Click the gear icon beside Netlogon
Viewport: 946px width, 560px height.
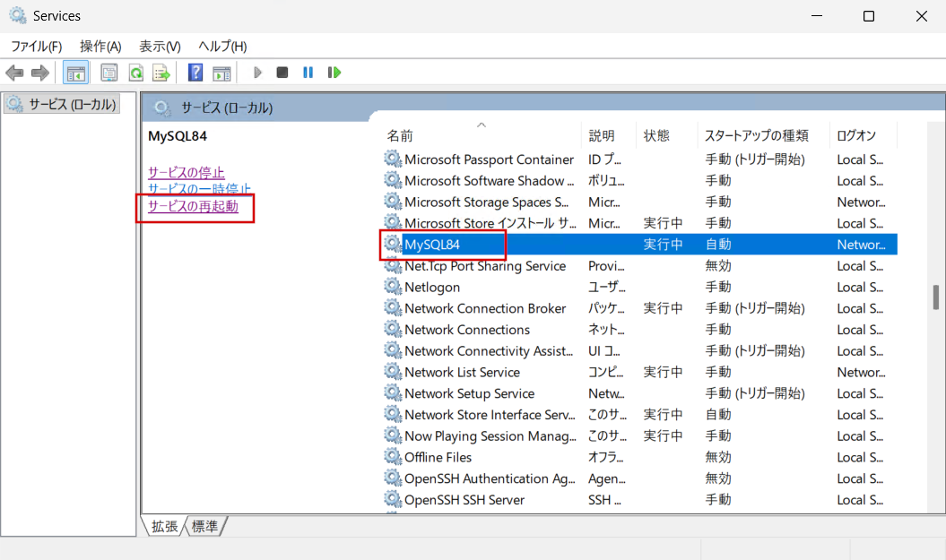[393, 287]
